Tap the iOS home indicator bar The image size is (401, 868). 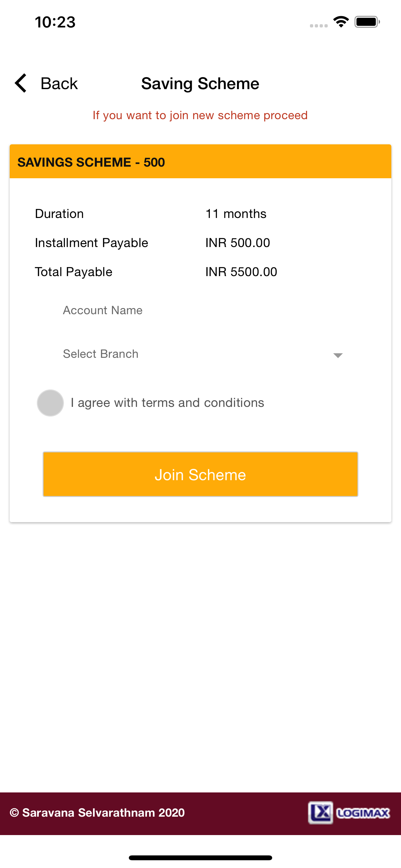(x=200, y=858)
